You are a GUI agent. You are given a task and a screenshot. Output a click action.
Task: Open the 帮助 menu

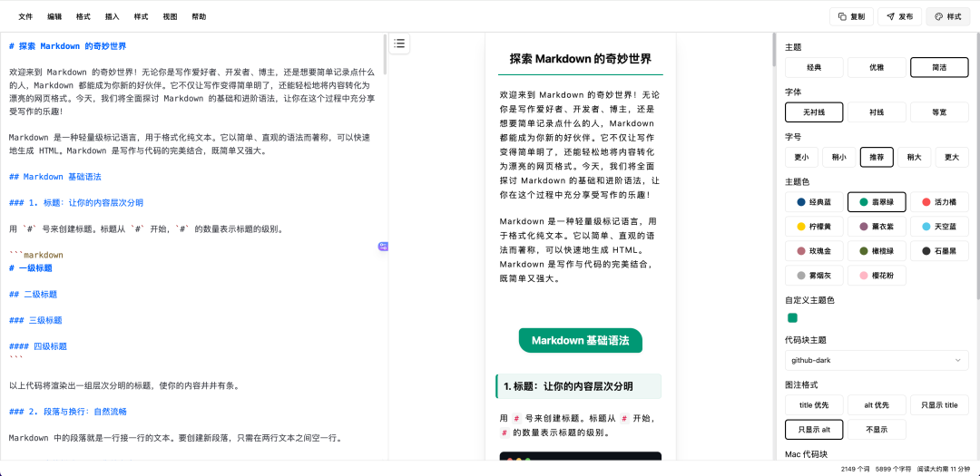(x=199, y=16)
